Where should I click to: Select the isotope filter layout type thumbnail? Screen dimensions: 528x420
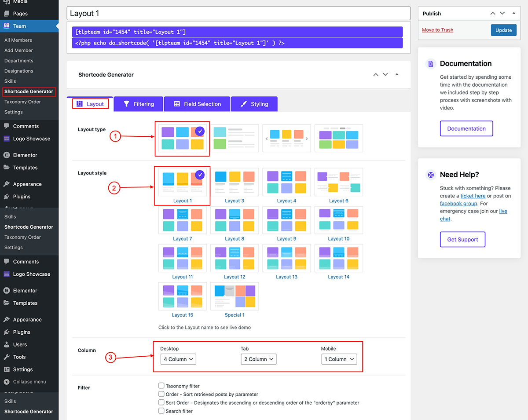tap(339, 138)
